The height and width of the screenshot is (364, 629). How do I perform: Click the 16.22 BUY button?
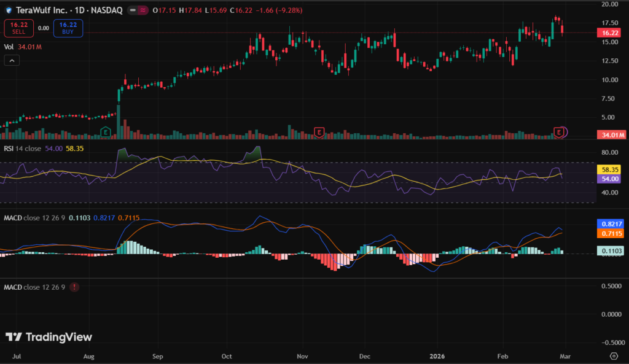[x=68, y=28]
